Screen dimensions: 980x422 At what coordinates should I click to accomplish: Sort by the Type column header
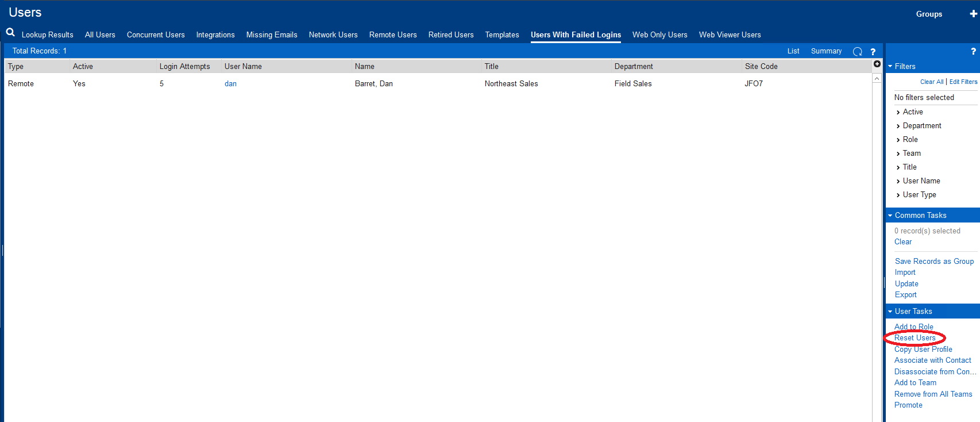click(16, 67)
